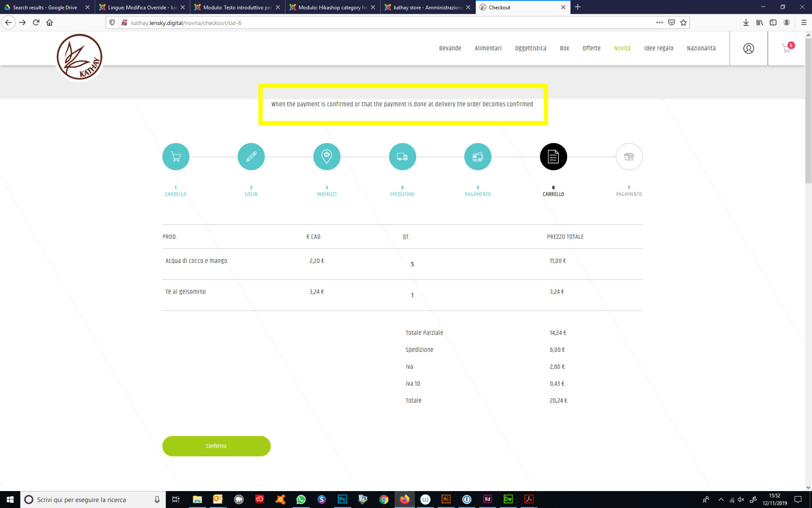Open the Oggettistica menu
The image size is (812, 508).
tap(531, 48)
